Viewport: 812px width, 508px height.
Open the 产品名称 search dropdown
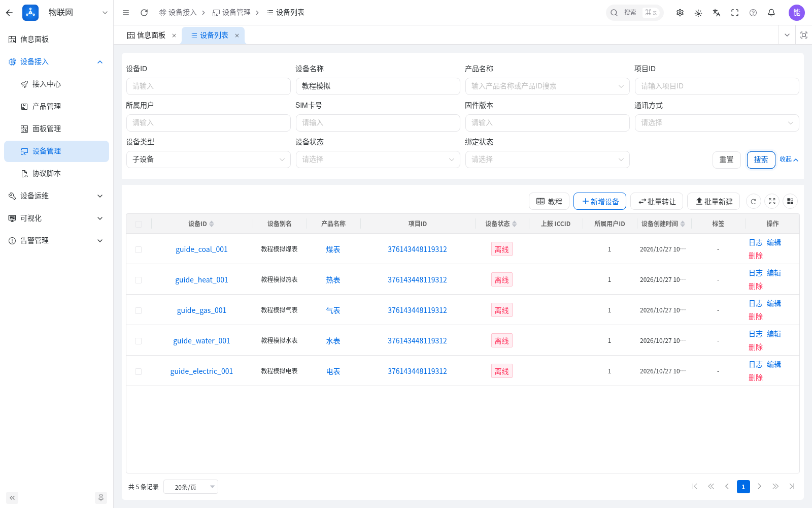tap(547, 86)
